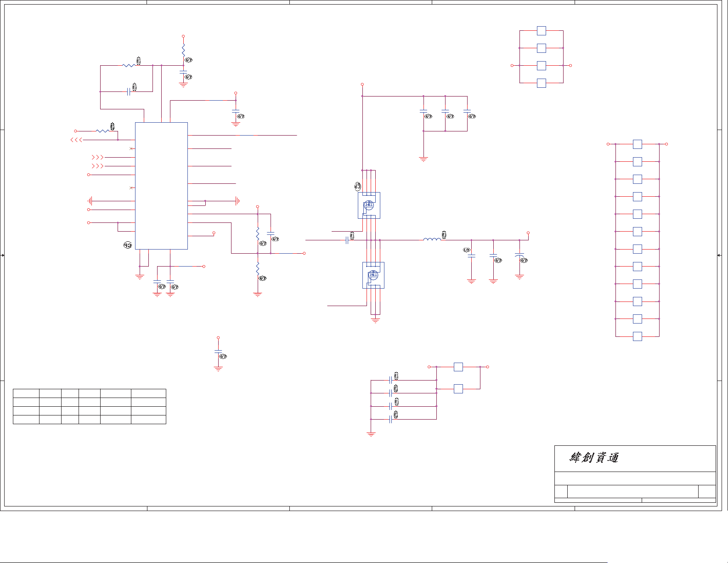Click the sideways ground symbol left of the IC
Viewport: 728px width, 563px height.
90,201
